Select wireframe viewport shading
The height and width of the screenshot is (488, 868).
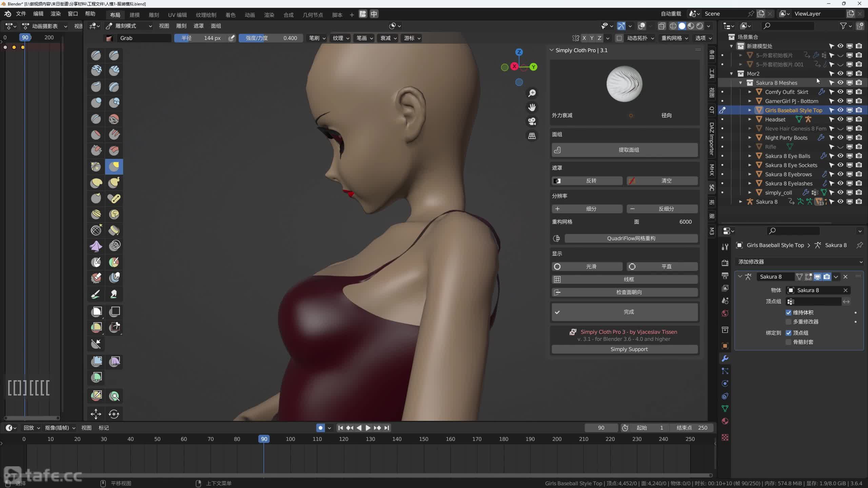[673, 26]
